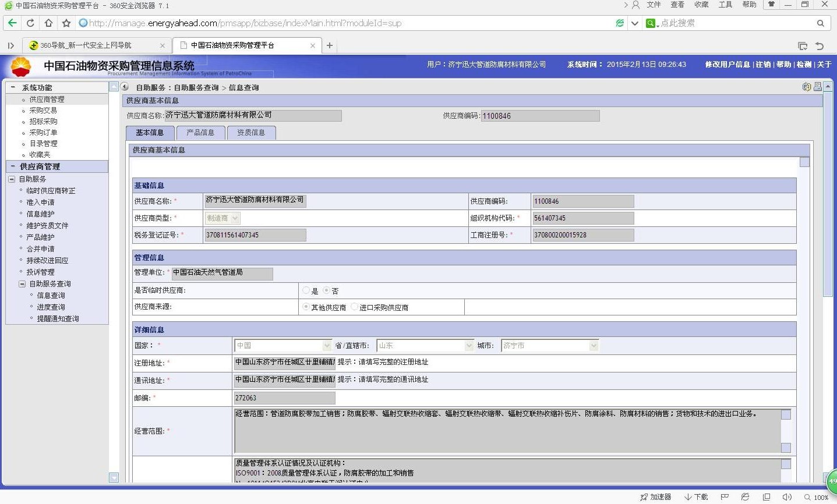Open the 查看 browser menu

click(677, 5)
